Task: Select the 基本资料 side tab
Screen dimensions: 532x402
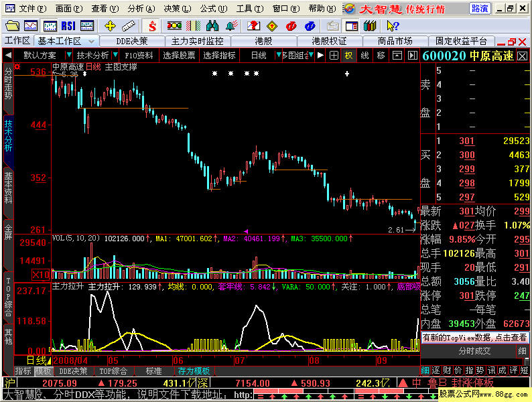Action: coord(8,188)
